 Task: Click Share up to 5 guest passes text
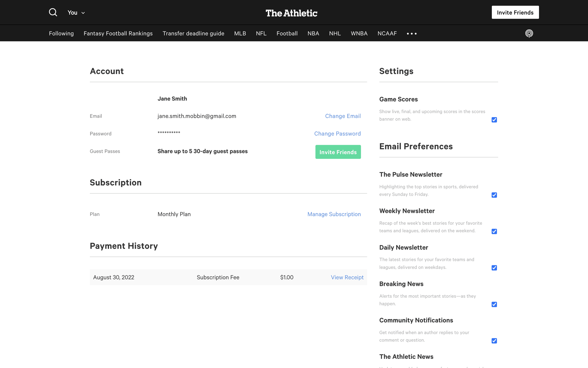(202, 151)
